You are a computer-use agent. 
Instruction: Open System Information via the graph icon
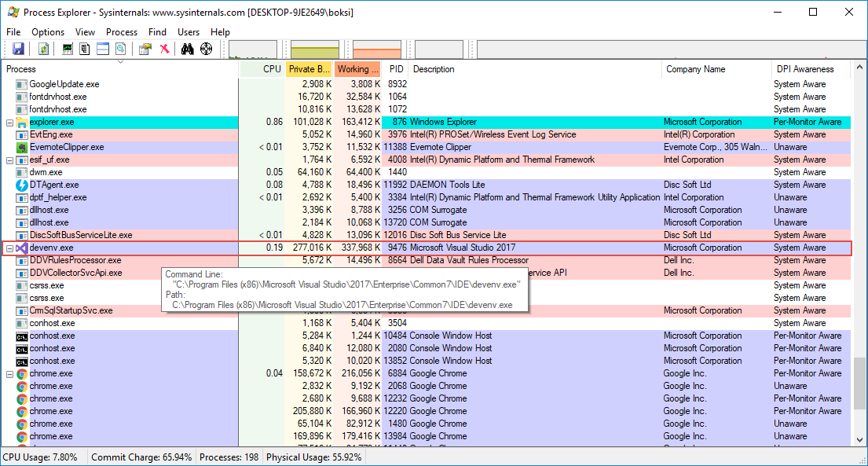coord(68,50)
